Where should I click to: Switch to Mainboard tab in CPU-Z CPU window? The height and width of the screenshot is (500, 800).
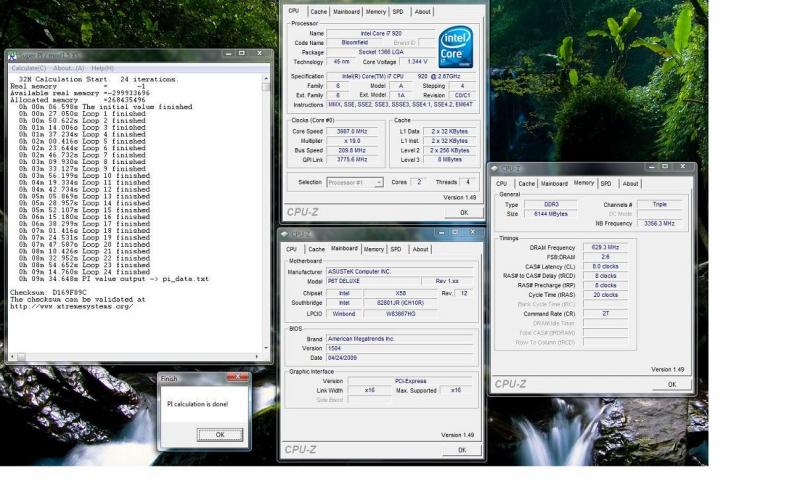(346, 12)
